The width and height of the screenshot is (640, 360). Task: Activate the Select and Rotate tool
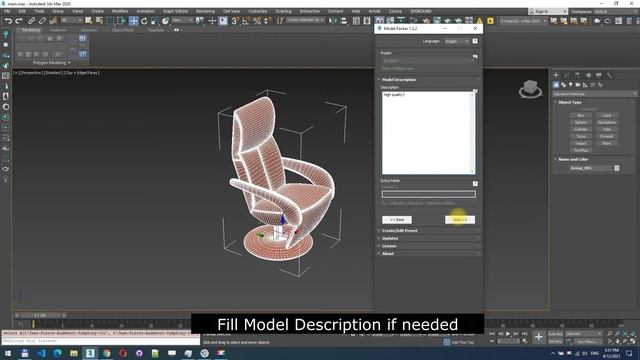point(144,21)
